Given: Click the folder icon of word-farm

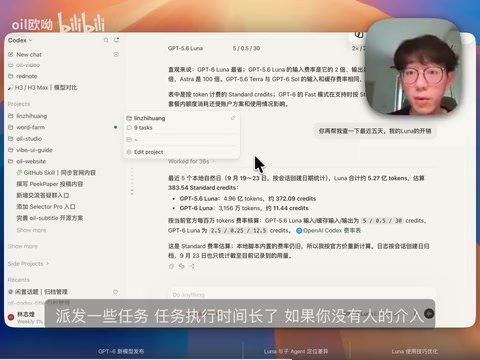Looking at the screenshot, I should (11, 127).
